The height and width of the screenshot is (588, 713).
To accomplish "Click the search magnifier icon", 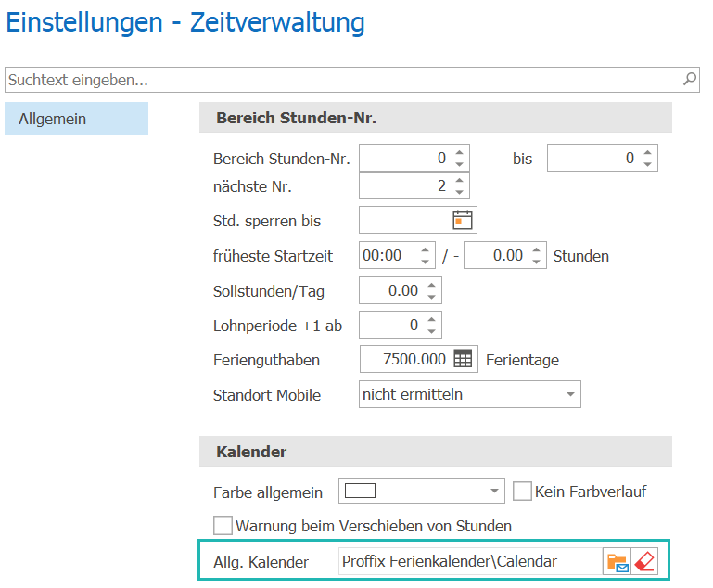I will coord(689,79).
